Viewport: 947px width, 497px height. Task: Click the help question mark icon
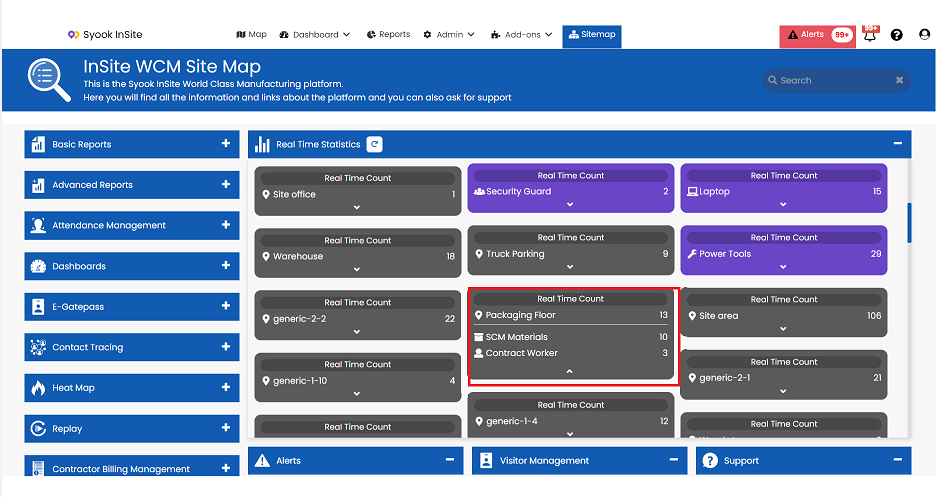(x=896, y=35)
